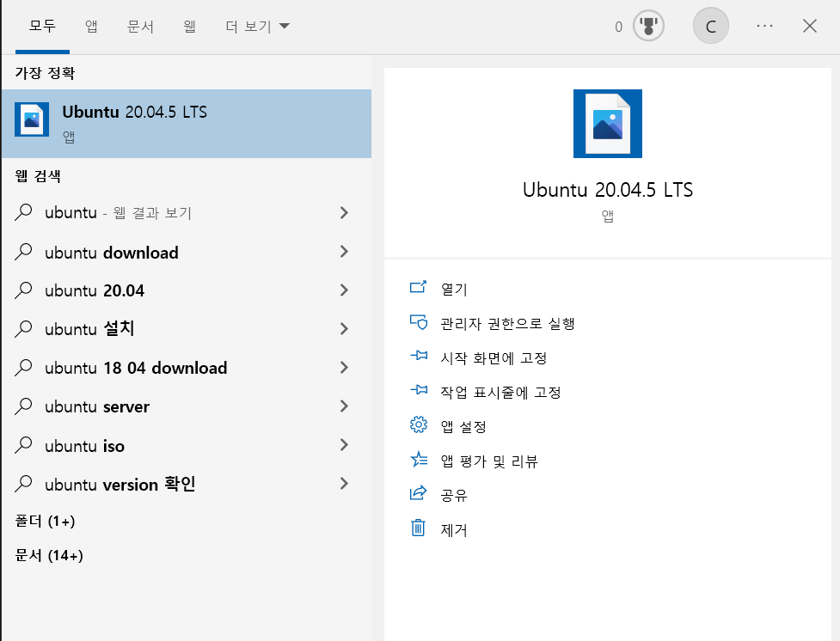Expand chevron for 'ubuntu 설치' suggestion
Image resolution: width=840 pixels, height=641 pixels.
click(x=344, y=329)
